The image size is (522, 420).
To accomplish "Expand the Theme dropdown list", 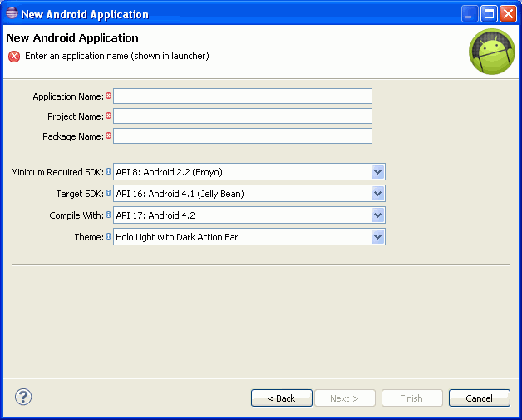I will [x=377, y=237].
